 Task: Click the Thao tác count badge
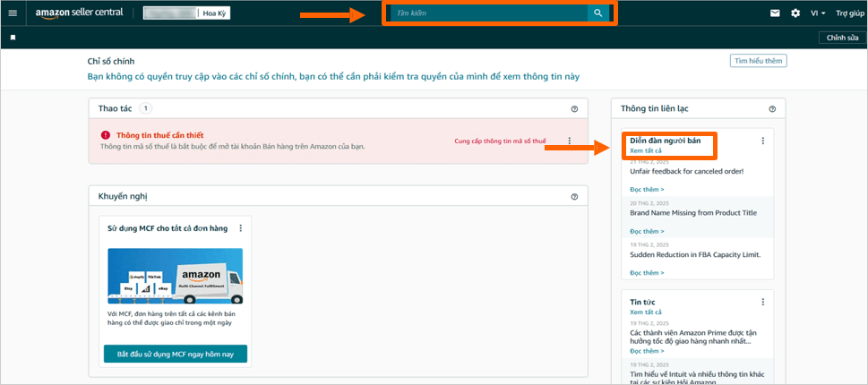point(146,108)
